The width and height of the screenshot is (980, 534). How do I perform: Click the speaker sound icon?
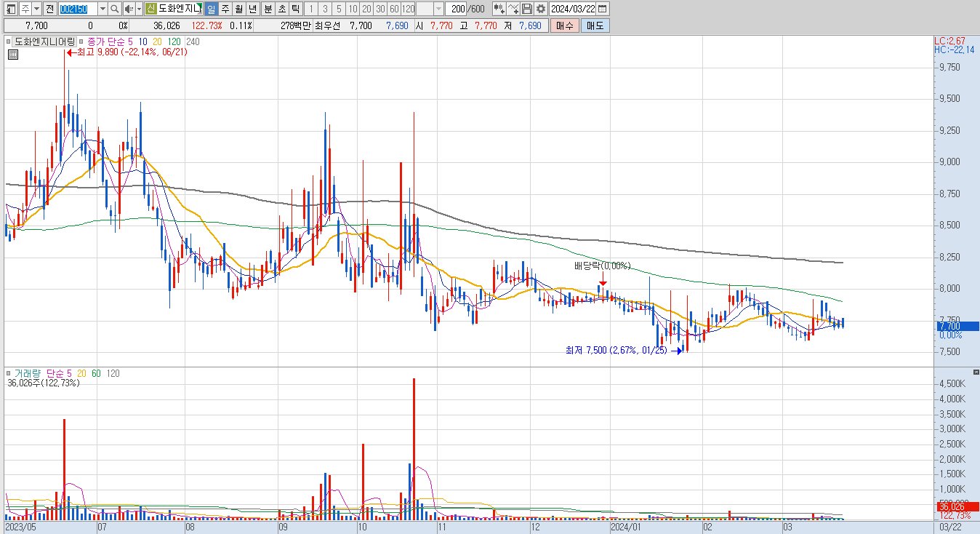point(129,9)
